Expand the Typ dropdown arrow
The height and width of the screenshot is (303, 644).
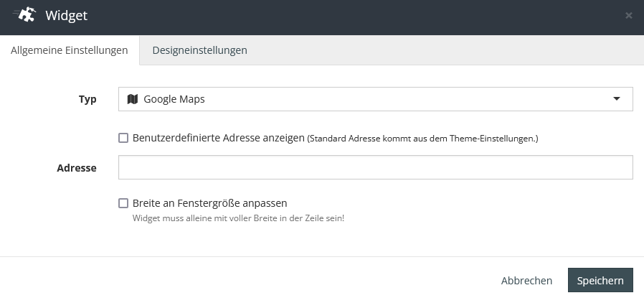click(x=617, y=98)
